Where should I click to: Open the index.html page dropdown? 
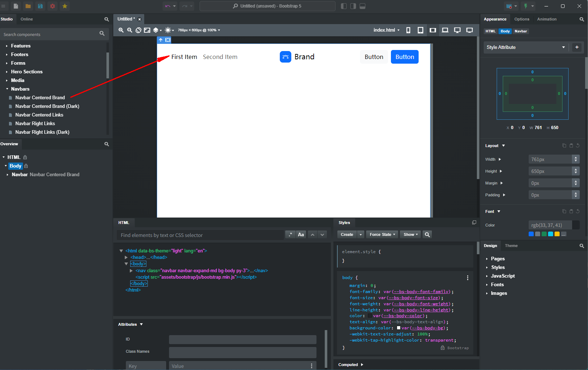[x=387, y=30]
